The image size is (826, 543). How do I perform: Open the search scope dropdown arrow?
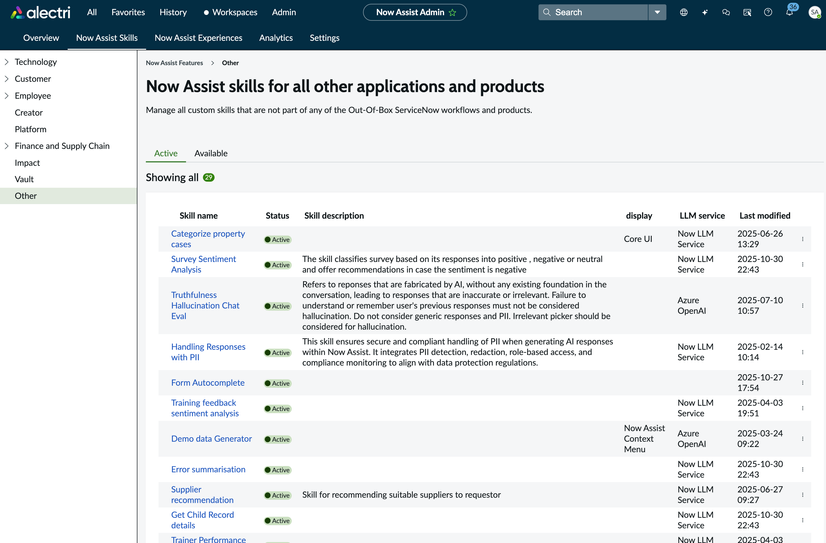pyautogui.click(x=657, y=13)
